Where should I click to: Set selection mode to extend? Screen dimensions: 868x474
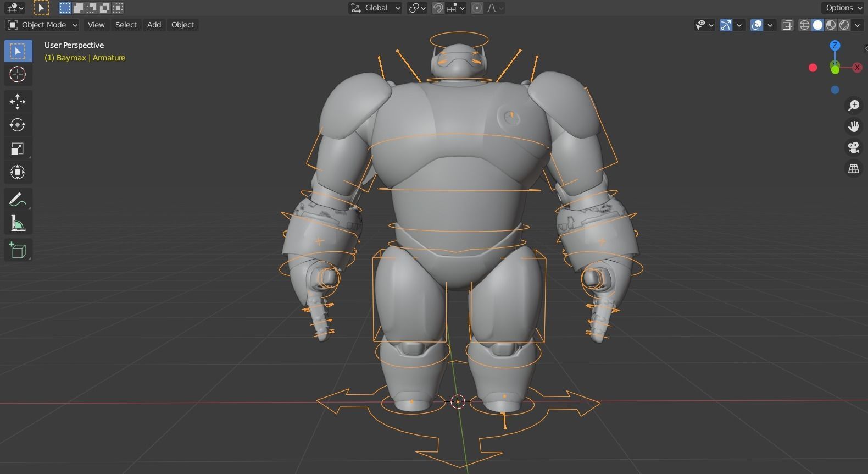tap(78, 8)
